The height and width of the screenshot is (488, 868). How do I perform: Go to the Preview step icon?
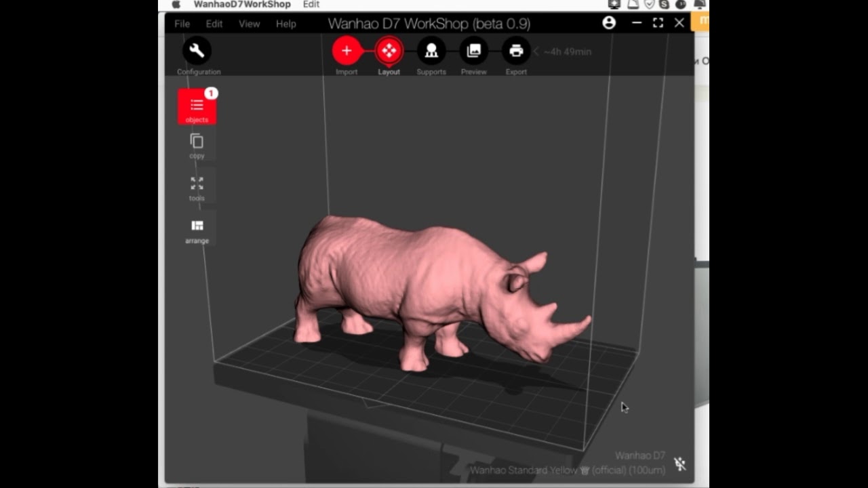[474, 51]
